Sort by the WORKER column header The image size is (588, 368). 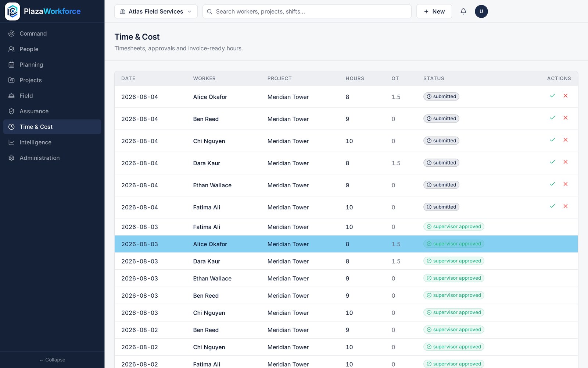204,78
